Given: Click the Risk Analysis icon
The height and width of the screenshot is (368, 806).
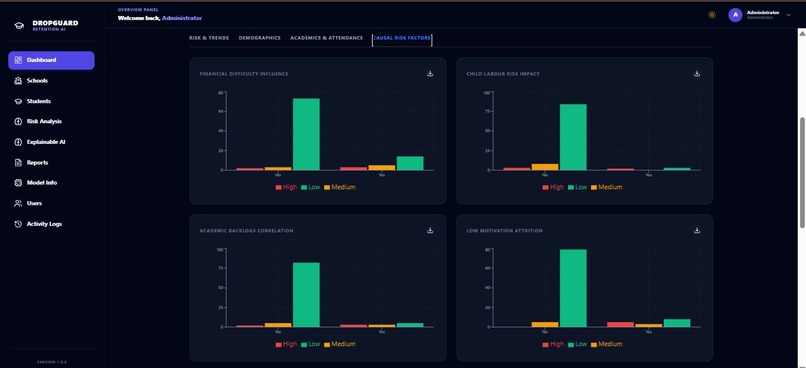Looking at the screenshot, I should pos(18,121).
